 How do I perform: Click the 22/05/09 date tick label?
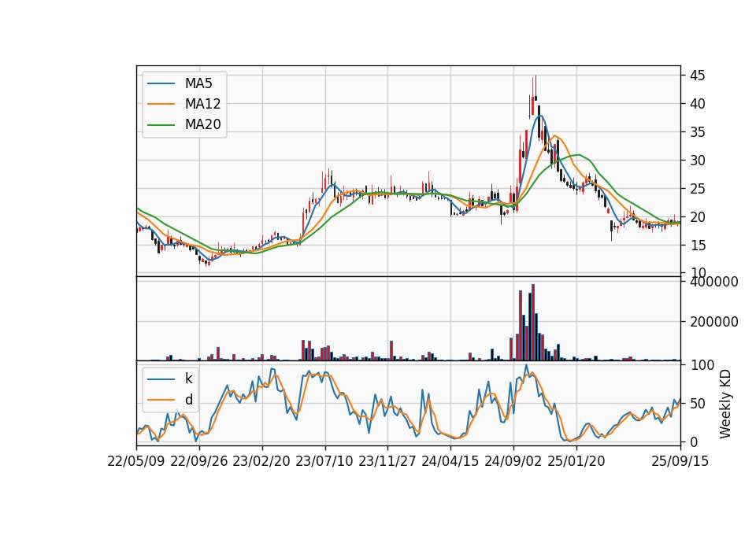pyautogui.click(x=136, y=461)
